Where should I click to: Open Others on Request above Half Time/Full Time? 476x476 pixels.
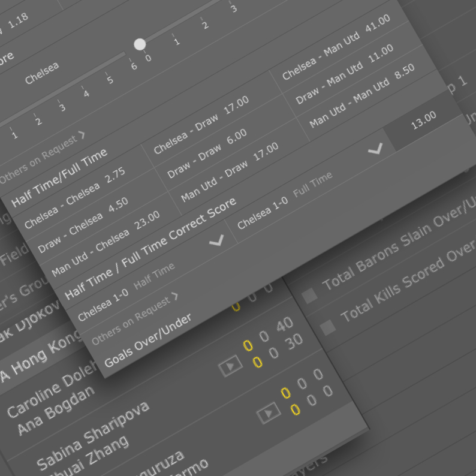click(43, 158)
